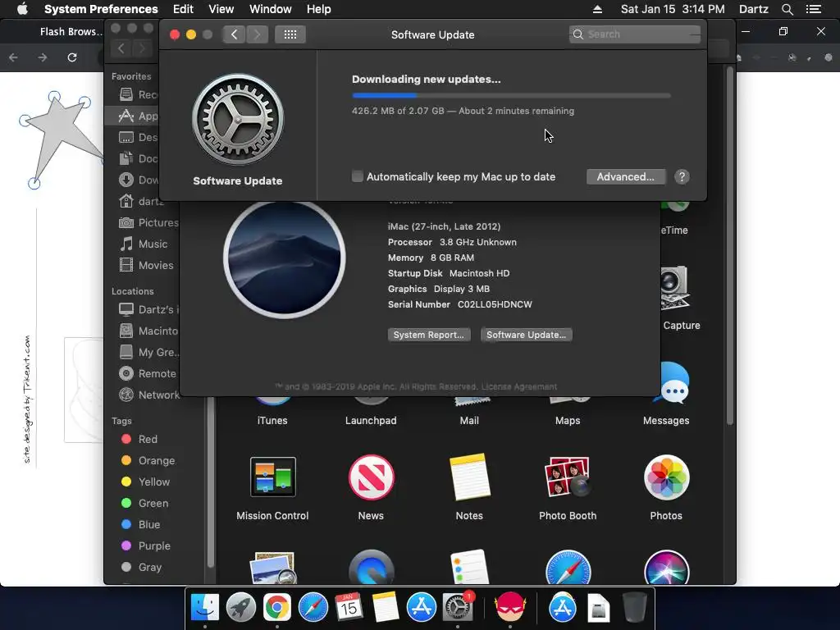Open the yellow Notes icon in the Dock
840x630 pixels.
[385, 608]
